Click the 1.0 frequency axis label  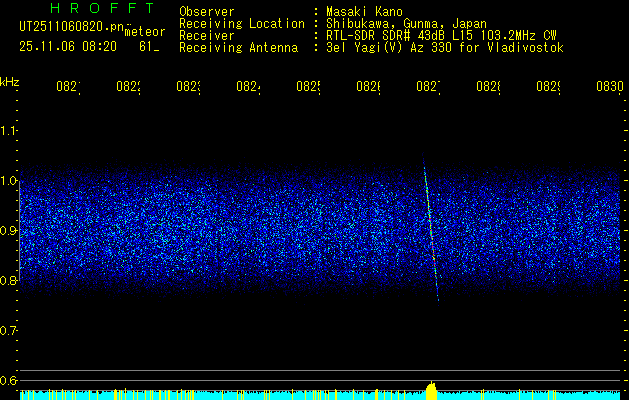(x=8, y=181)
